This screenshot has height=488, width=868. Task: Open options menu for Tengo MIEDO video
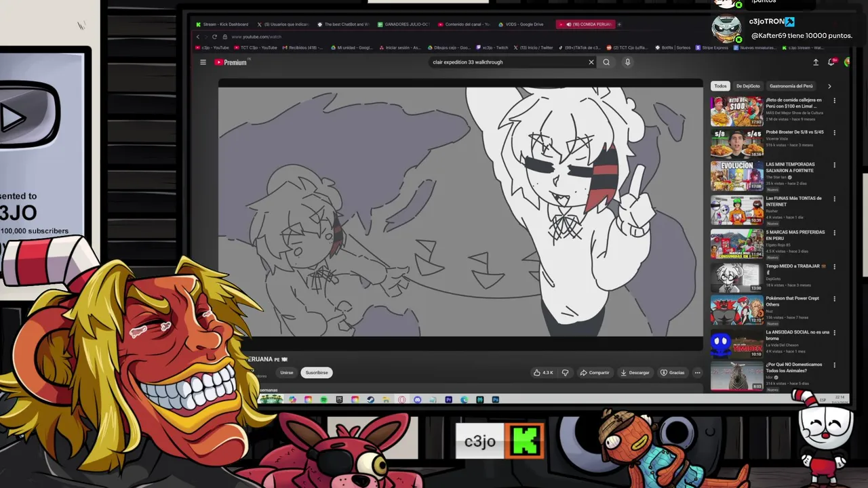(834, 266)
